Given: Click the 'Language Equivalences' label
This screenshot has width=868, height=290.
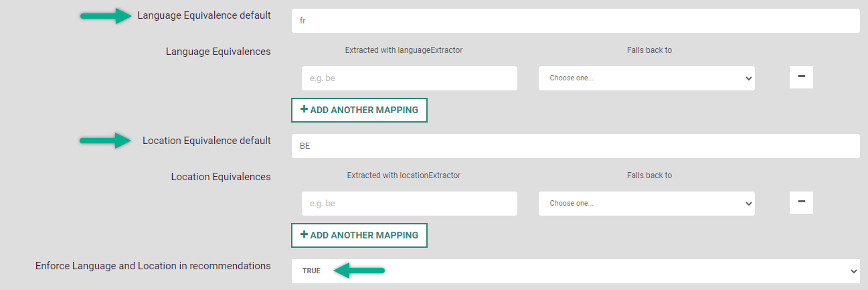Looking at the screenshot, I should (x=218, y=52).
